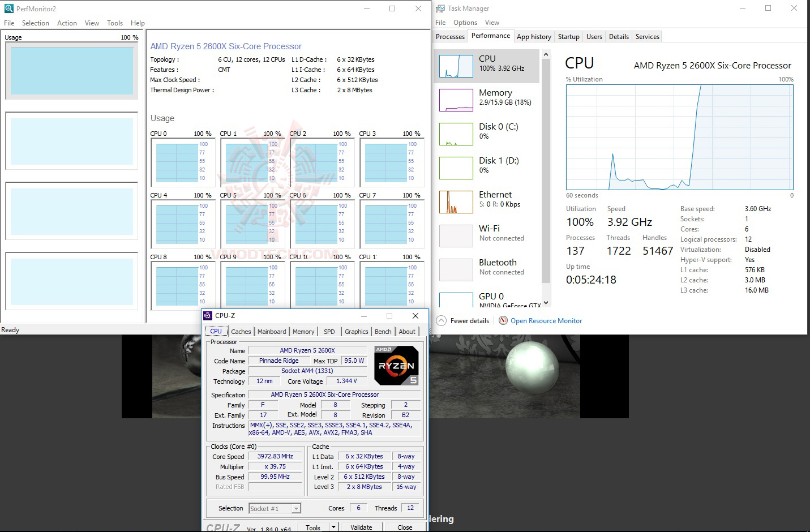Click the PerfMonitor2 title bar app icon
Image resolution: width=810 pixels, height=532 pixels.
click(8, 8)
